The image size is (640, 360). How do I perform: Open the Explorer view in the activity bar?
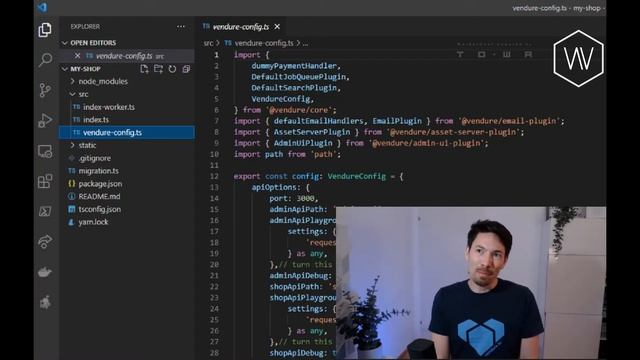point(45,30)
